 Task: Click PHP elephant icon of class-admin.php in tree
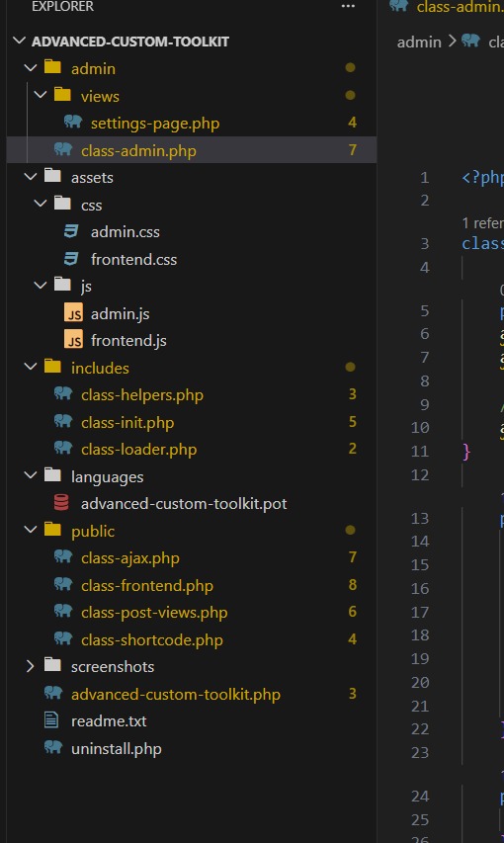pyautogui.click(x=63, y=149)
